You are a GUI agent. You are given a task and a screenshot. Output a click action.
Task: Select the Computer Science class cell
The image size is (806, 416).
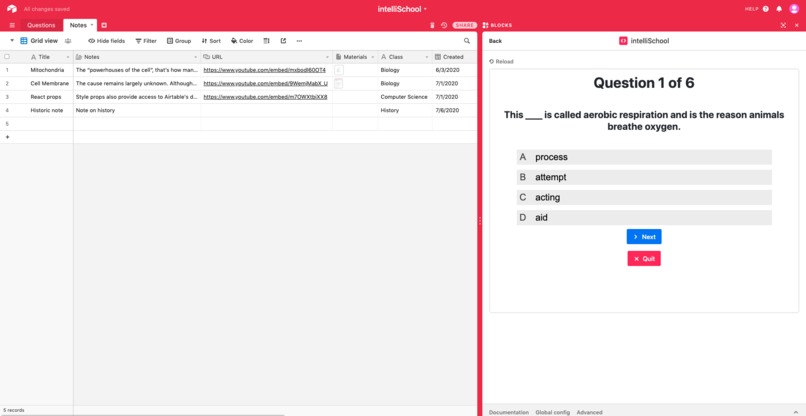[x=405, y=97]
